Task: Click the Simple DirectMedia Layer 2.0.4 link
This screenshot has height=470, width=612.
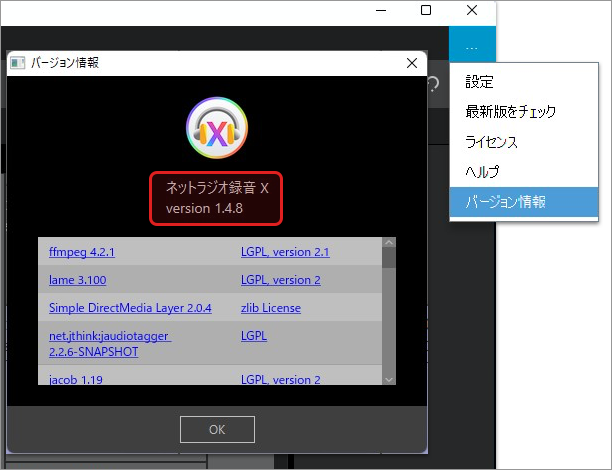Action: click(130, 308)
